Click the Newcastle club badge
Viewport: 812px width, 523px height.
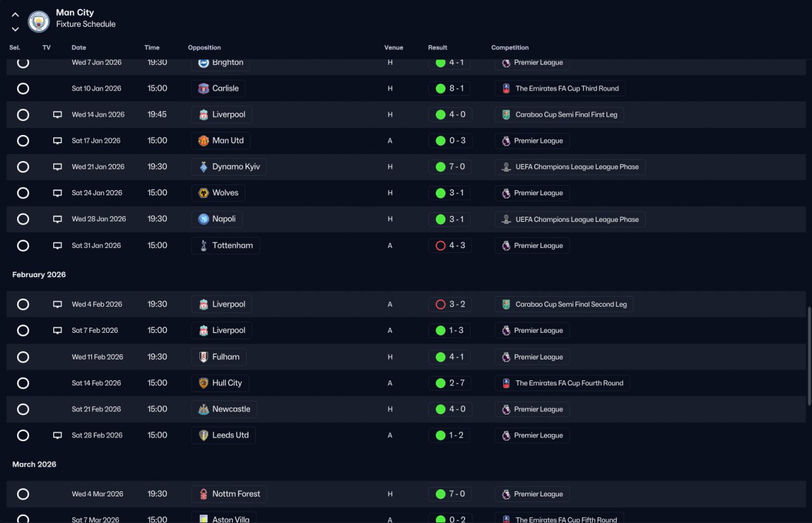pyautogui.click(x=204, y=409)
